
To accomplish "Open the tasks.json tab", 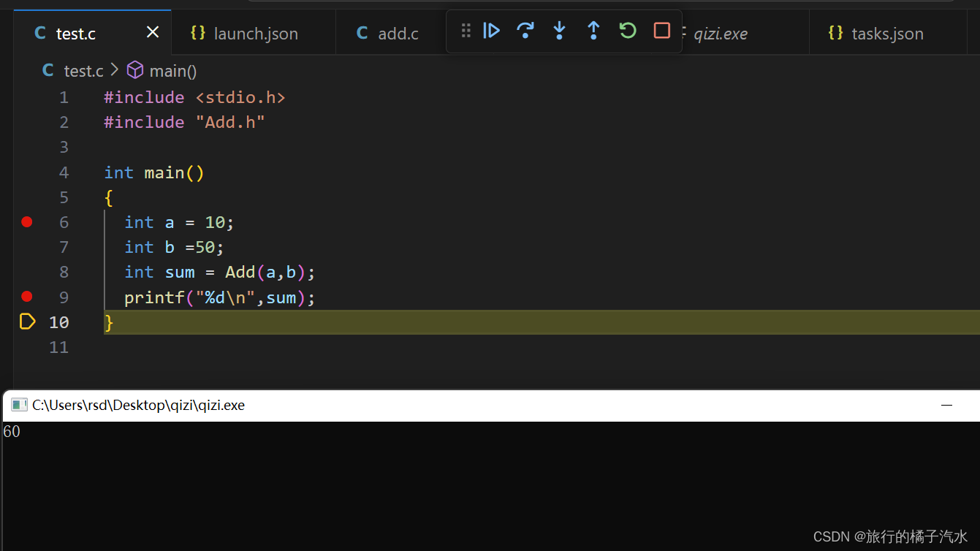I will pos(887,33).
